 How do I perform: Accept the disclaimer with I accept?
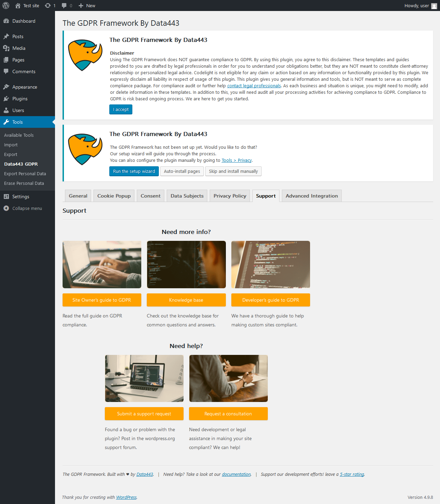click(121, 109)
